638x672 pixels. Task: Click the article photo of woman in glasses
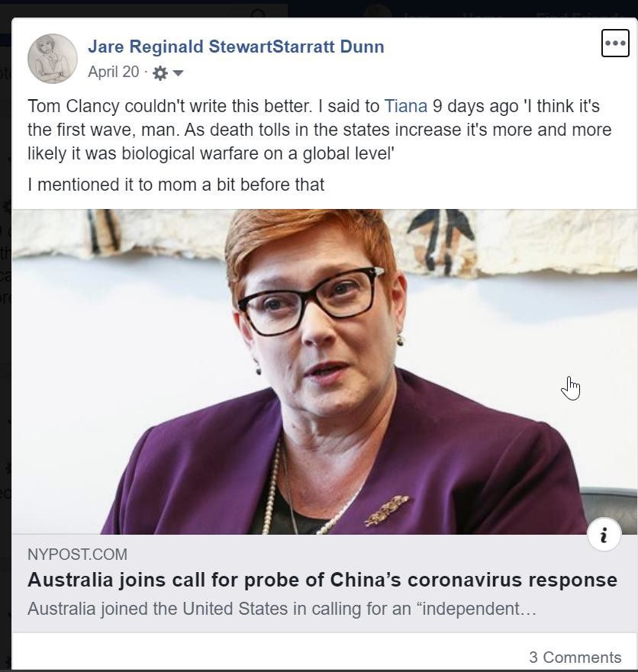coord(324,371)
